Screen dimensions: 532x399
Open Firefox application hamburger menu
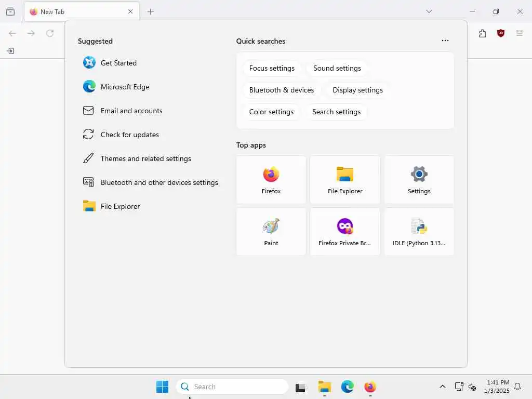pyautogui.click(x=520, y=33)
